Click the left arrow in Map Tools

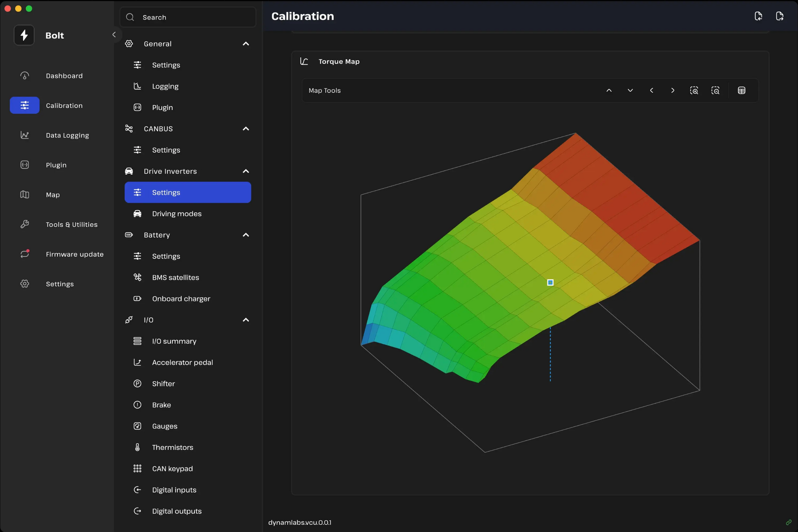click(652, 90)
